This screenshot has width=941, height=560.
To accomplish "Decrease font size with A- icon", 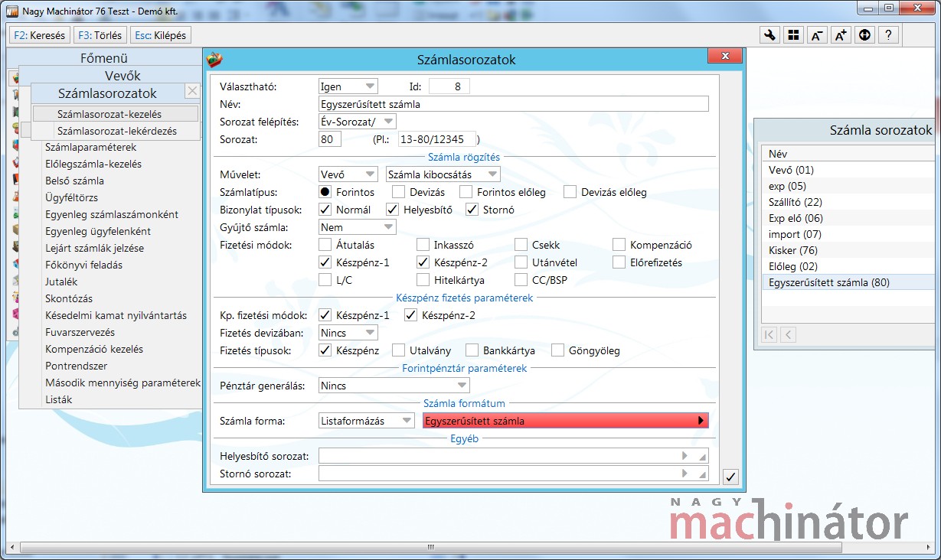I will point(817,35).
